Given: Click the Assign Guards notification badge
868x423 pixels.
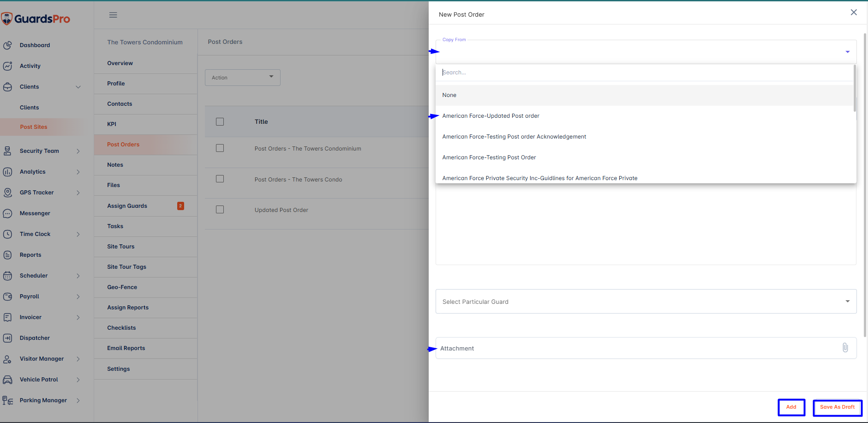Looking at the screenshot, I should (180, 206).
